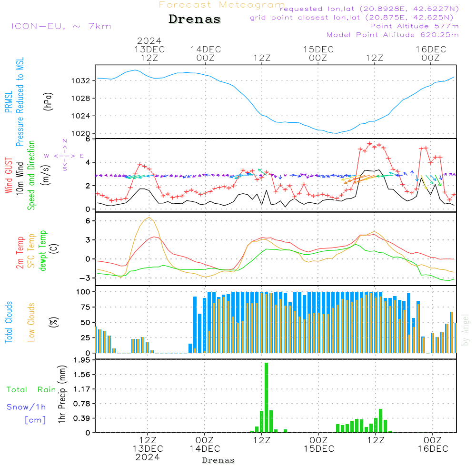Click the 'Forecast Meteogram' heading
Viewport: 476px width, 476px height.
tap(222, 5)
